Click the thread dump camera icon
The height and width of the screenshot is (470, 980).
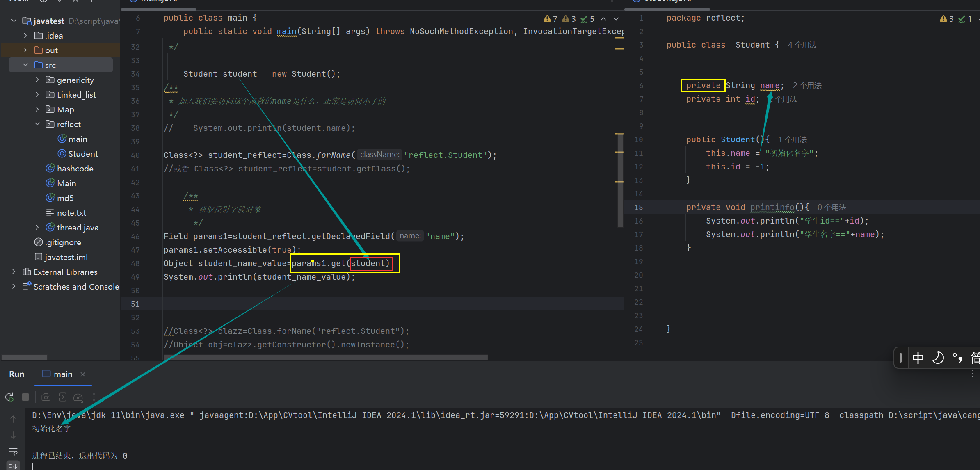[46, 397]
